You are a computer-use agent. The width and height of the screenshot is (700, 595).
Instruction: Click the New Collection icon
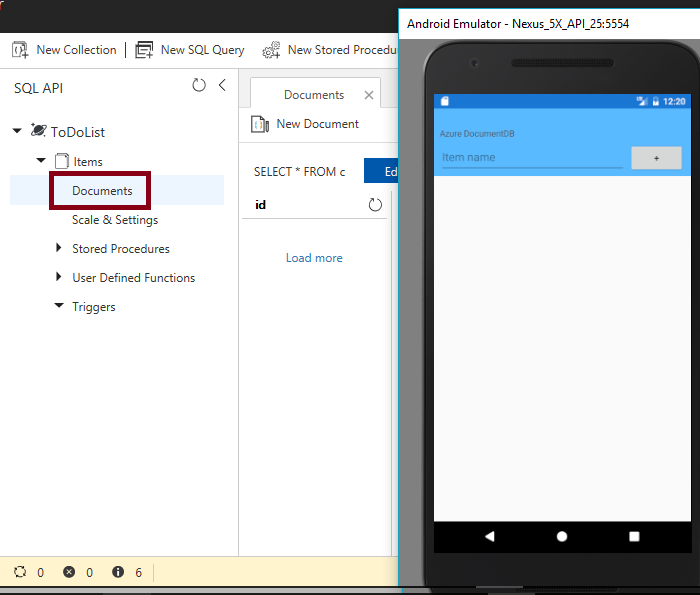click(20, 50)
